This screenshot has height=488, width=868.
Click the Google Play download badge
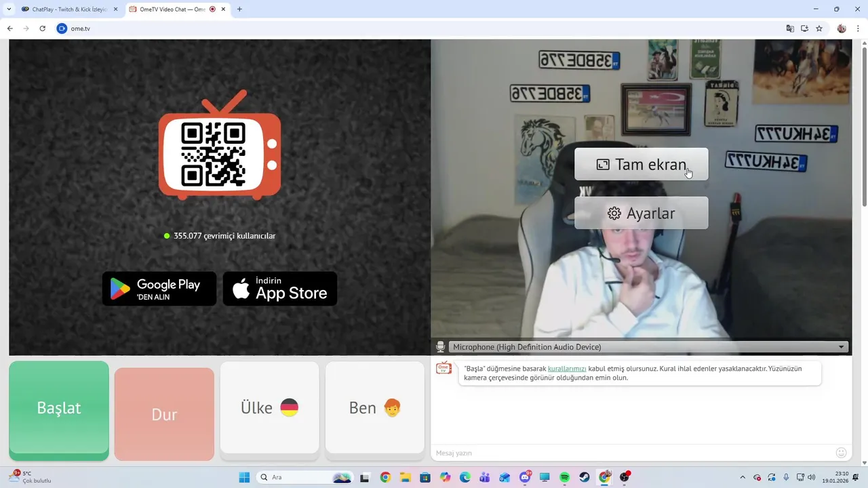click(x=159, y=289)
